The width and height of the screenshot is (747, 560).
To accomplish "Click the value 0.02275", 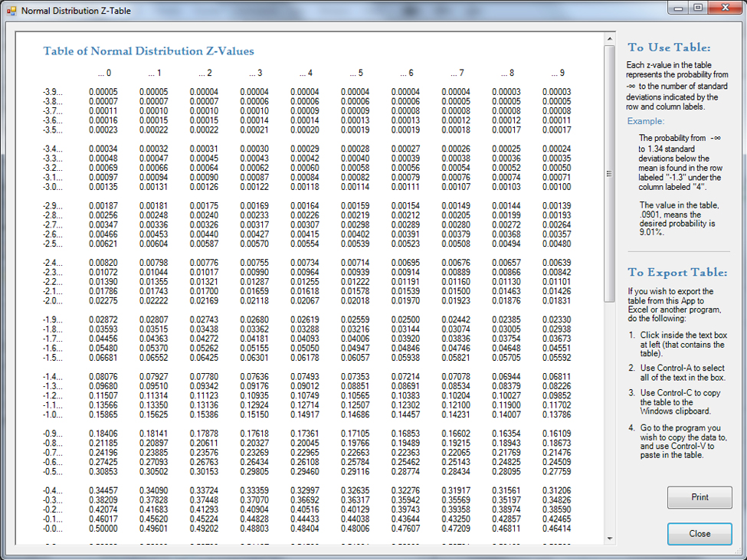I will (x=103, y=301).
